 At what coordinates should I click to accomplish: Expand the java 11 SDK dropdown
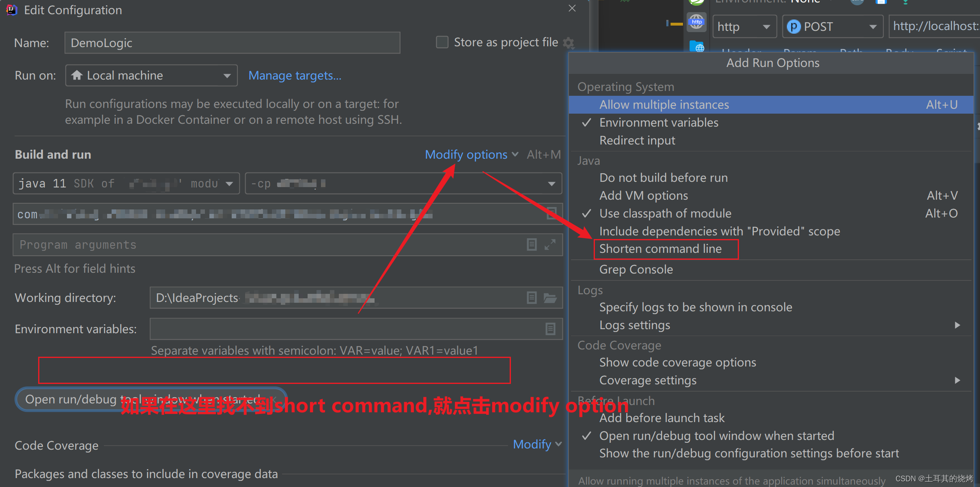tap(229, 184)
